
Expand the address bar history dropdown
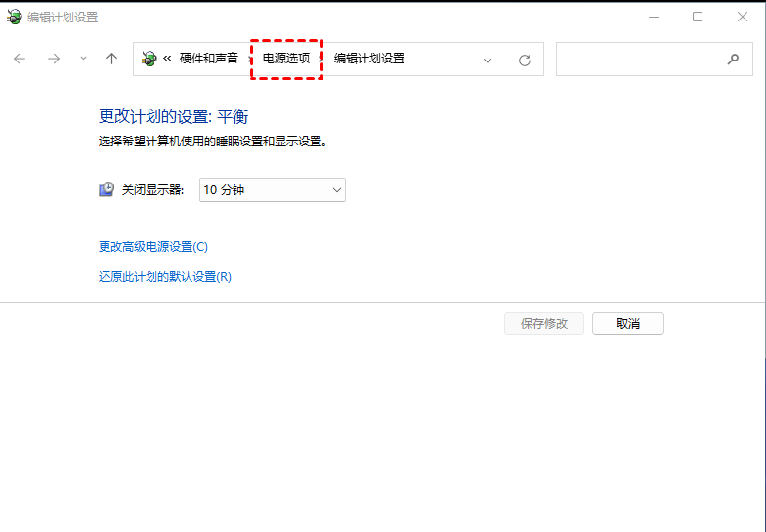[x=487, y=61]
